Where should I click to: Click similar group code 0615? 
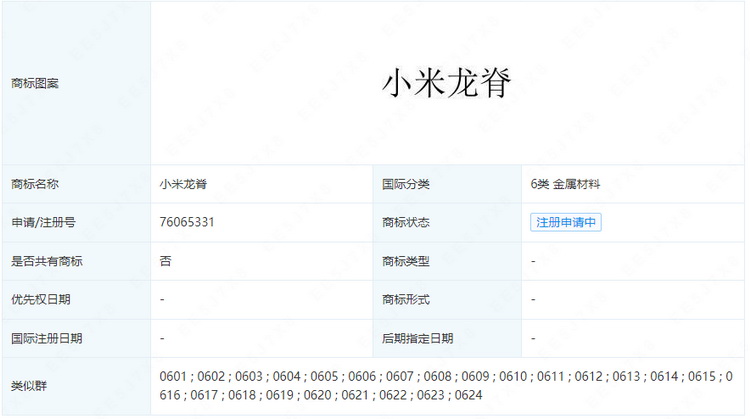(x=702, y=376)
